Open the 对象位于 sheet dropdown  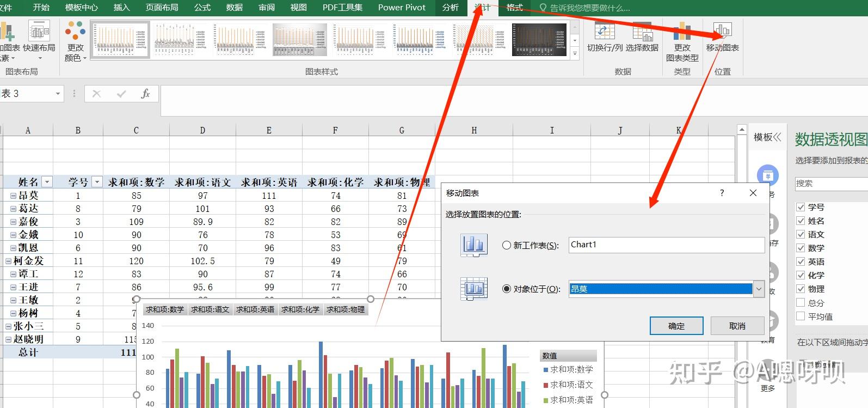[x=759, y=289]
